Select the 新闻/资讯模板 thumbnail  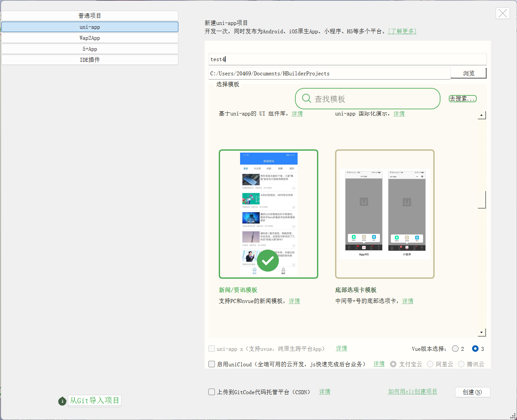pos(269,214)
